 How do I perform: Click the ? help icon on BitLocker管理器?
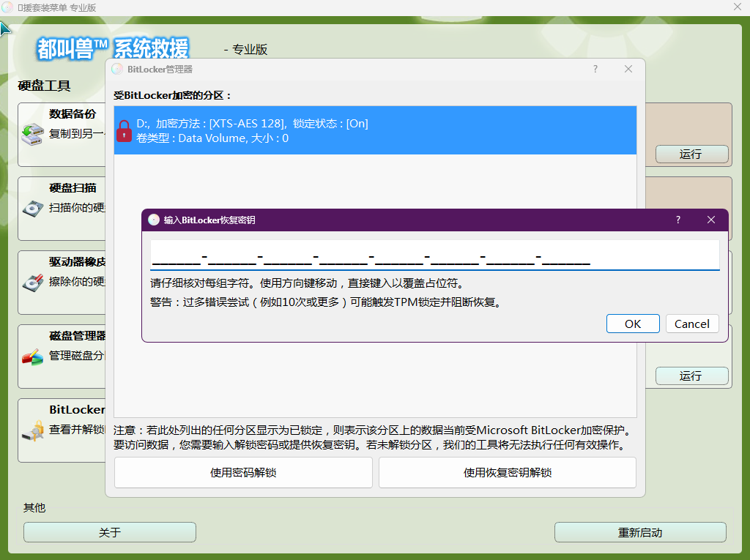pyautogui.click(x=595, y=68)
